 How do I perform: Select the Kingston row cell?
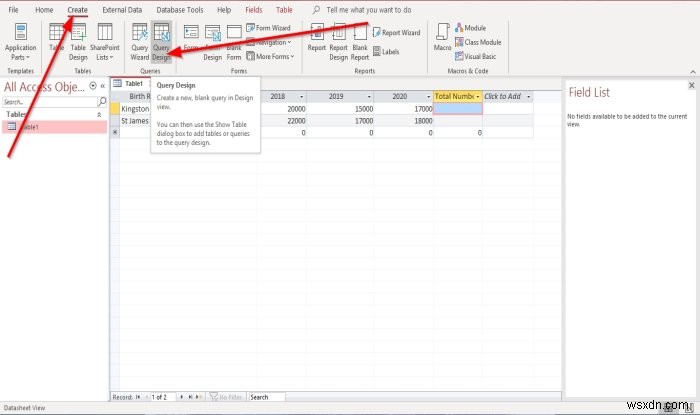135,109
